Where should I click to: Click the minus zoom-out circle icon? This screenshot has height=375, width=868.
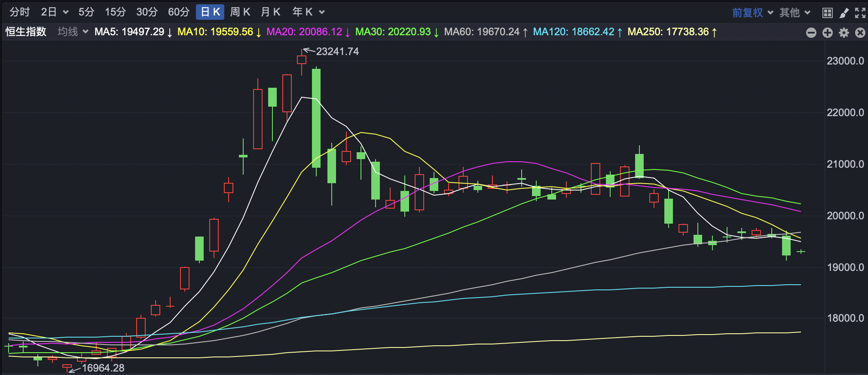point(811,33)
